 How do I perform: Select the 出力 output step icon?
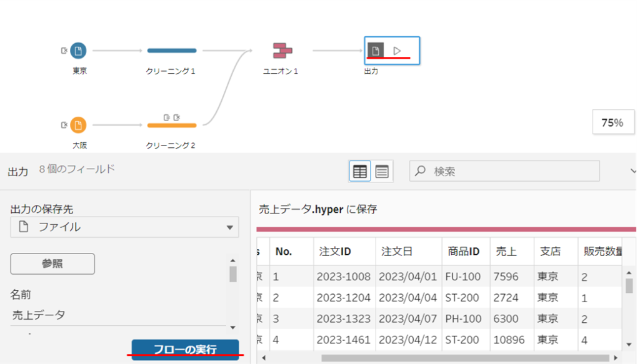pos(376,50)
